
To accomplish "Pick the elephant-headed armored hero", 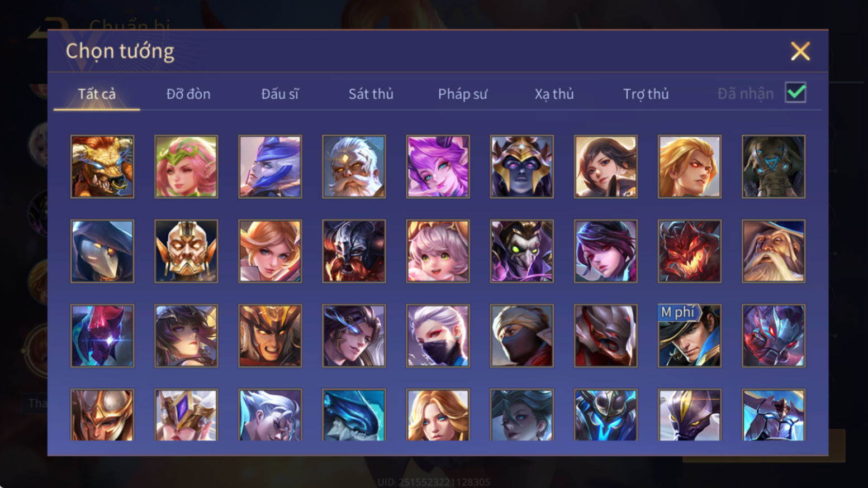I will [x=774, y=166].
